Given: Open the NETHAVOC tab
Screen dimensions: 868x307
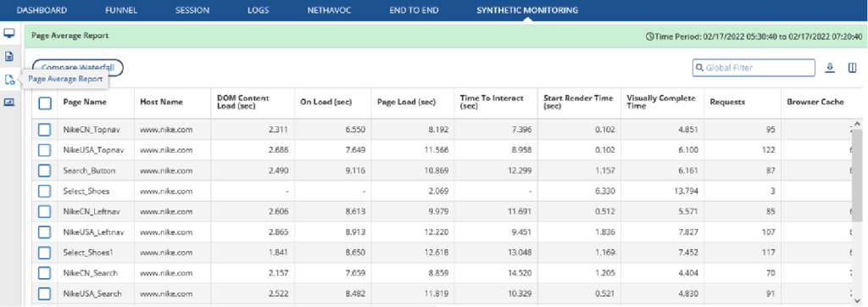Looking at the screenshot, I should (x=329, y=10).
